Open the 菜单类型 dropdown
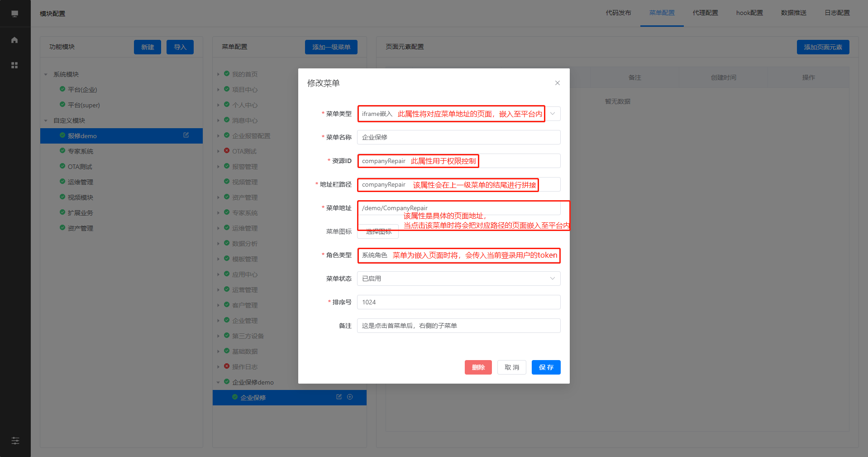This screenshot has width=868, height=457. [x=552, y=114]
